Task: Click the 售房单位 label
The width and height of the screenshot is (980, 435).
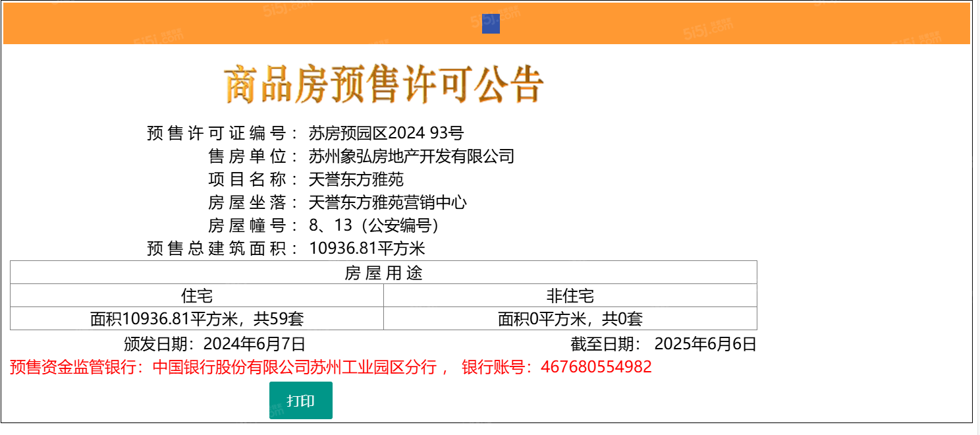Action: (254, 156)
